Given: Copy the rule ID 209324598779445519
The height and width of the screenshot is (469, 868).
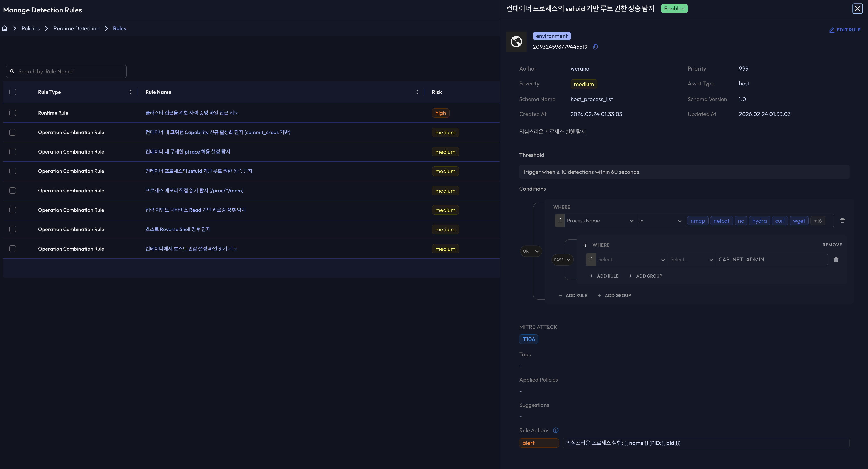Looking at the screenshot, I should coord(595,47).
